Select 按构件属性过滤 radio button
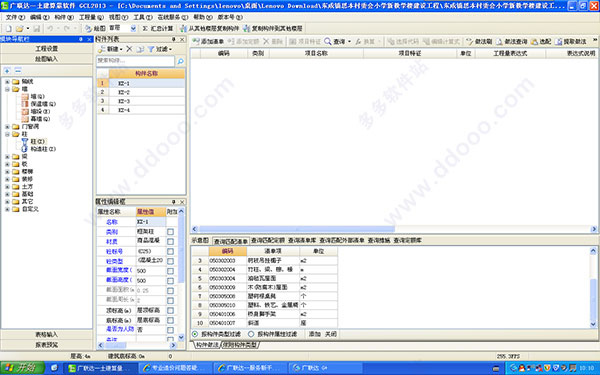Image resolution: width=600 pixels, height=375 pixels. [251, 334]
